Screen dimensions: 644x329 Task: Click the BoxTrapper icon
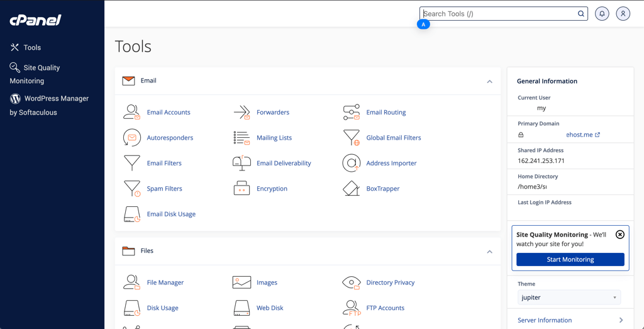[x=351, y=189]
